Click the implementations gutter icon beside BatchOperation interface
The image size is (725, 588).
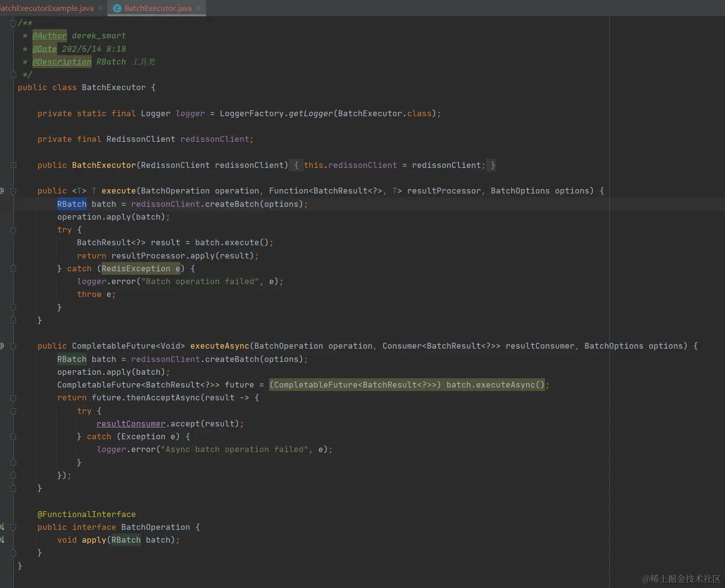[2, 527]
